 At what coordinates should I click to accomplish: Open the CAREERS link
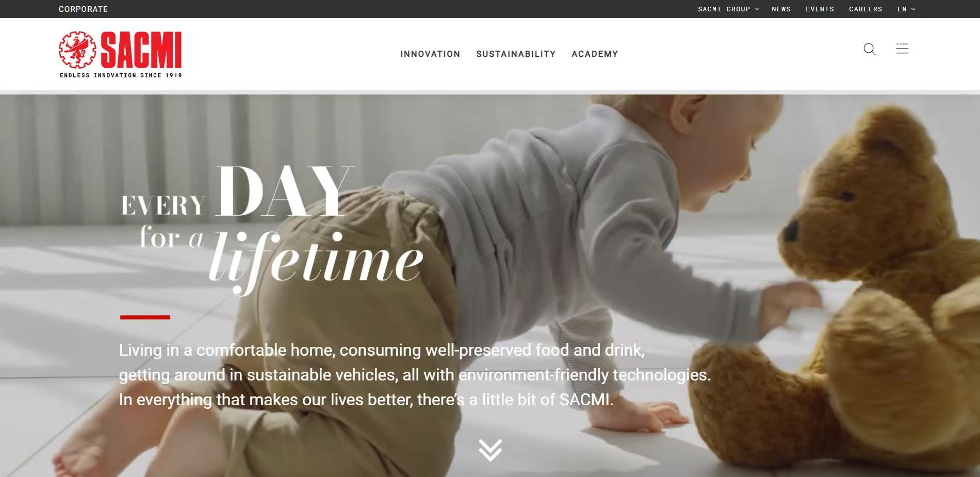[865, 9]
